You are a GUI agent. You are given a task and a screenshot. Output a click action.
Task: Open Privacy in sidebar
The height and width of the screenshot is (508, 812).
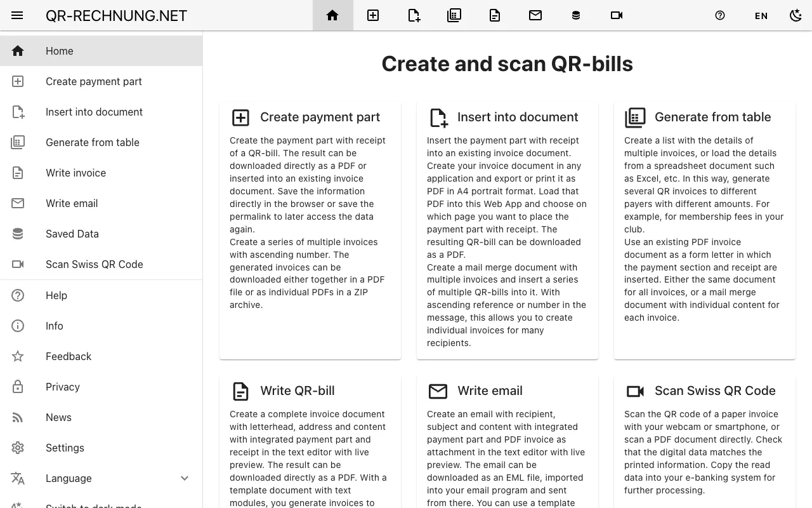click(x=101, y=387)
